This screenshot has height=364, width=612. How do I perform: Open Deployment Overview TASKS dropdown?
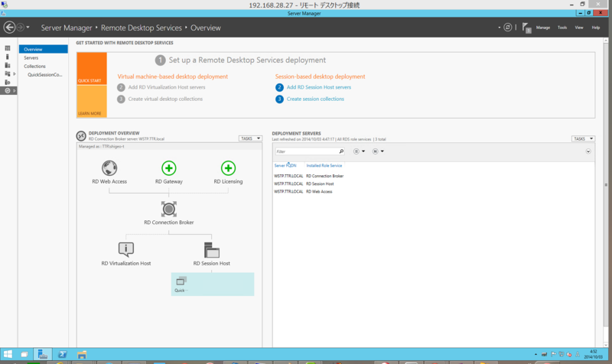tap(250, 138)
